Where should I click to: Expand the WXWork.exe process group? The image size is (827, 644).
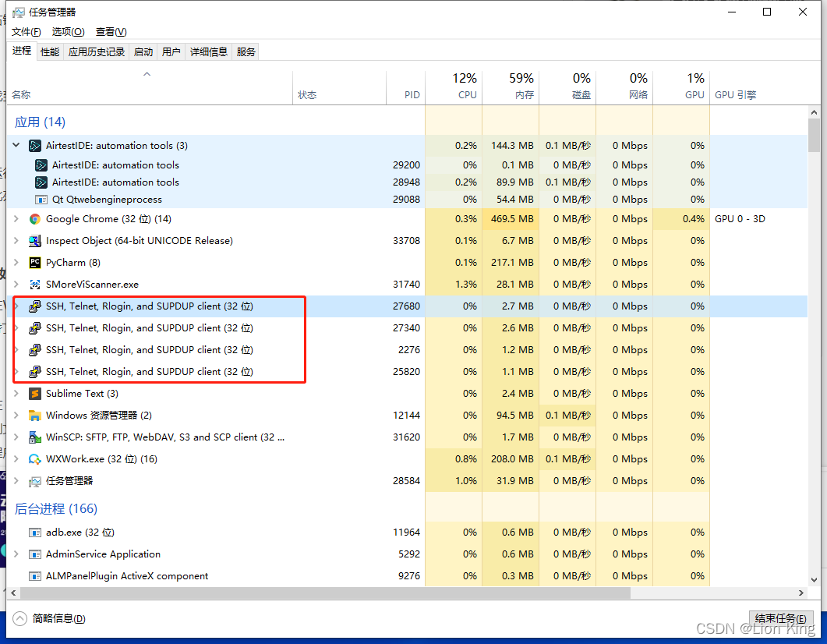point(16,459)
